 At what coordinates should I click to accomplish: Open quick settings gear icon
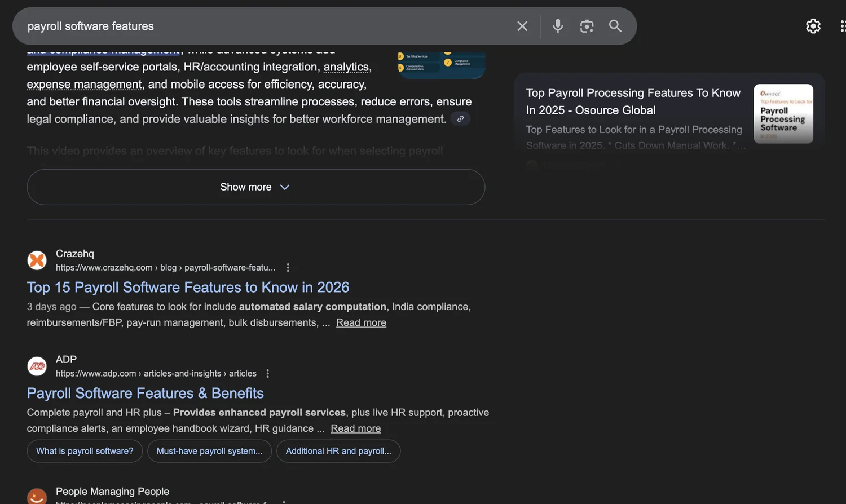pos(813,26)
